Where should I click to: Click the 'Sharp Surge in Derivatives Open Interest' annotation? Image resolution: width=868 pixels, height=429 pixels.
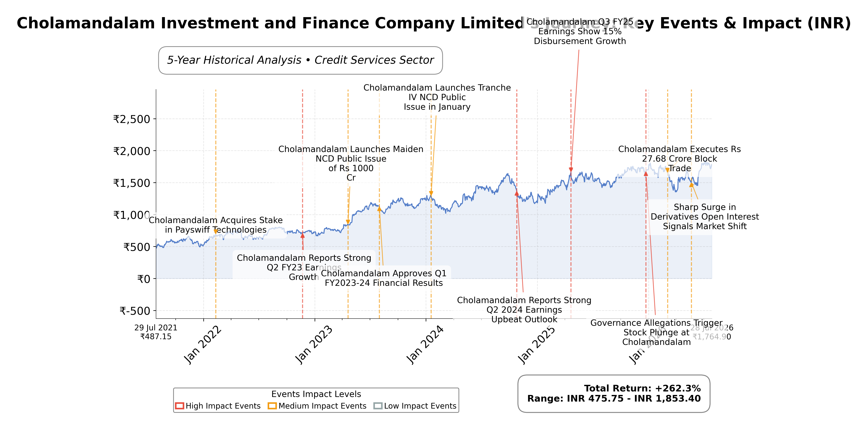click(x=705, y=216)
